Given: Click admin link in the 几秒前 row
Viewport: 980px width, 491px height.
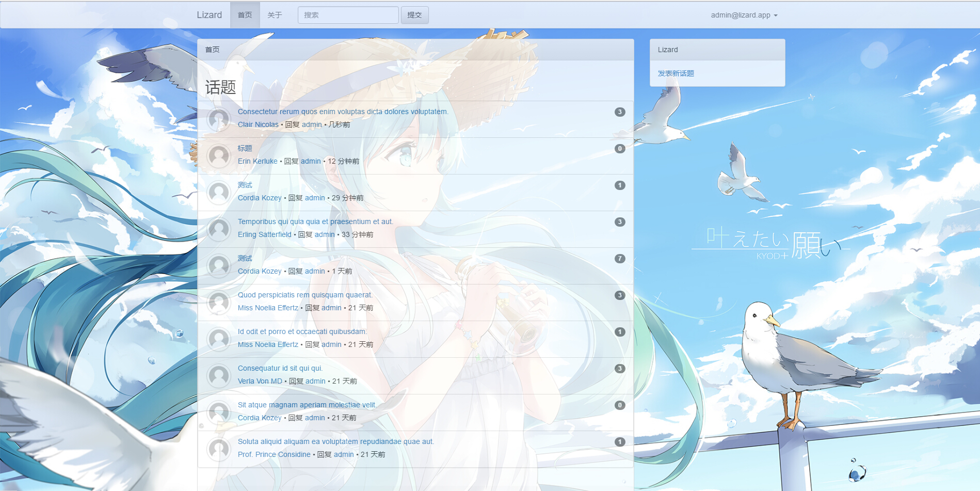Looking at the screenshot, I should (312, 124).
